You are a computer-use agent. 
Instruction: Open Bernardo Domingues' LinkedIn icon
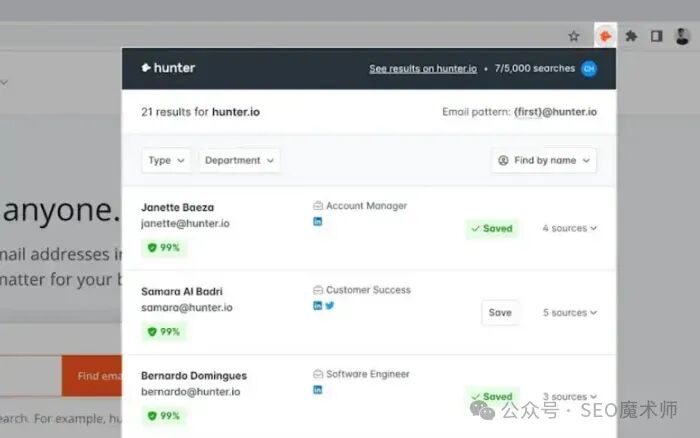coord(317,390)
